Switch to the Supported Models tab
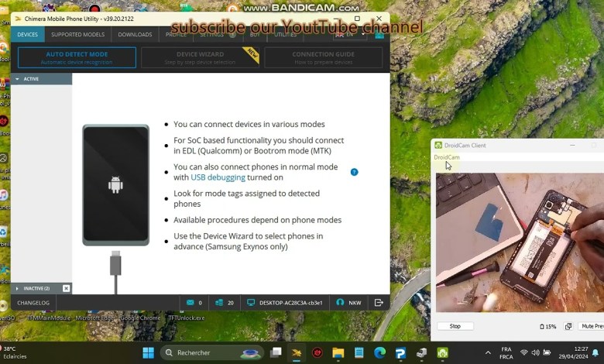 pos(77,35)
